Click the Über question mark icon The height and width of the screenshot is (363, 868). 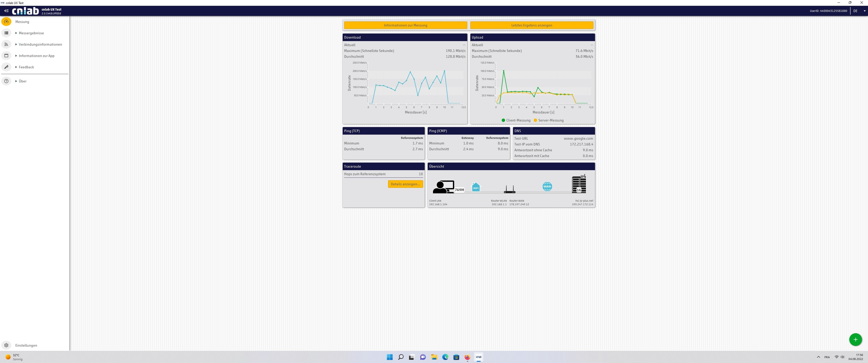pos(6,81)
